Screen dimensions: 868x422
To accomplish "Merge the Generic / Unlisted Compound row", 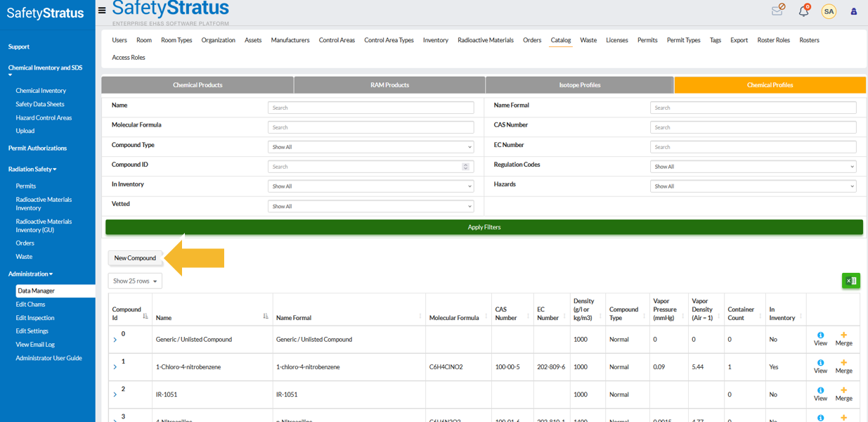I will pos(843,339).
